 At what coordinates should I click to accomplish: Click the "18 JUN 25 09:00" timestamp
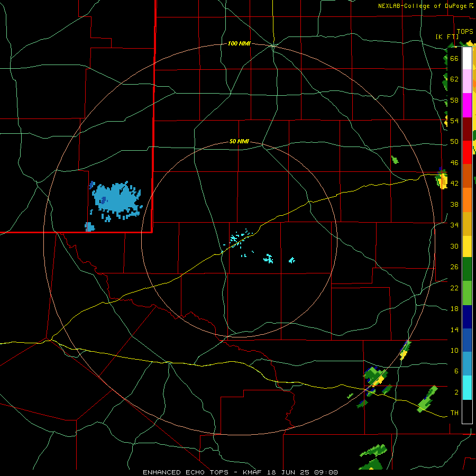pos(303,472)
